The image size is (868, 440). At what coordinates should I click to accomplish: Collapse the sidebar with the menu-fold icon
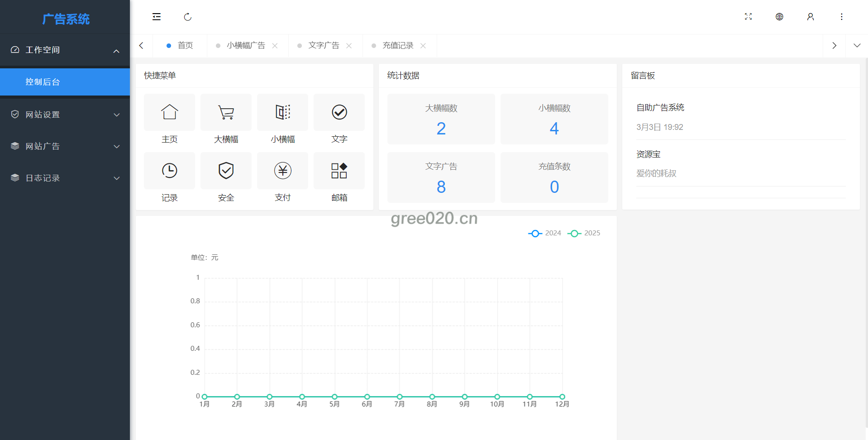[157, 17]
